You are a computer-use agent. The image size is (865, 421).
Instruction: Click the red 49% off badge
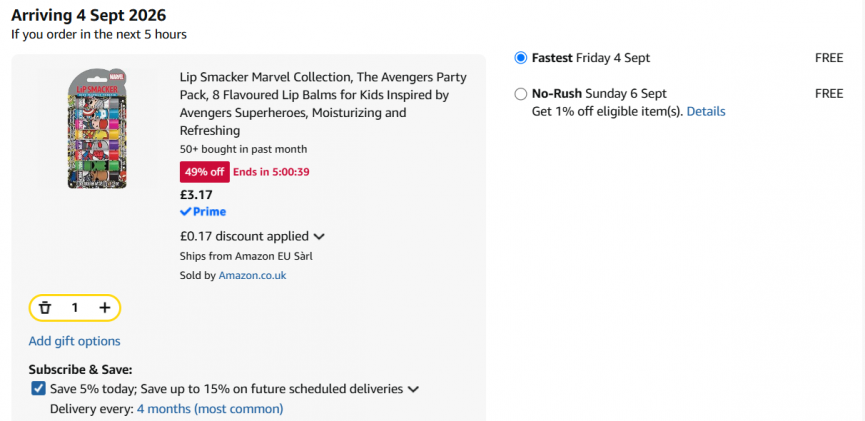[205, 172]
